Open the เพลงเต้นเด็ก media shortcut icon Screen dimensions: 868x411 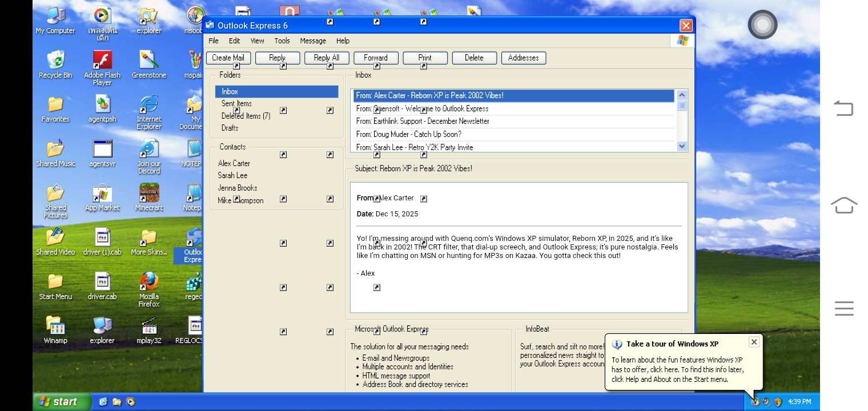102,24
